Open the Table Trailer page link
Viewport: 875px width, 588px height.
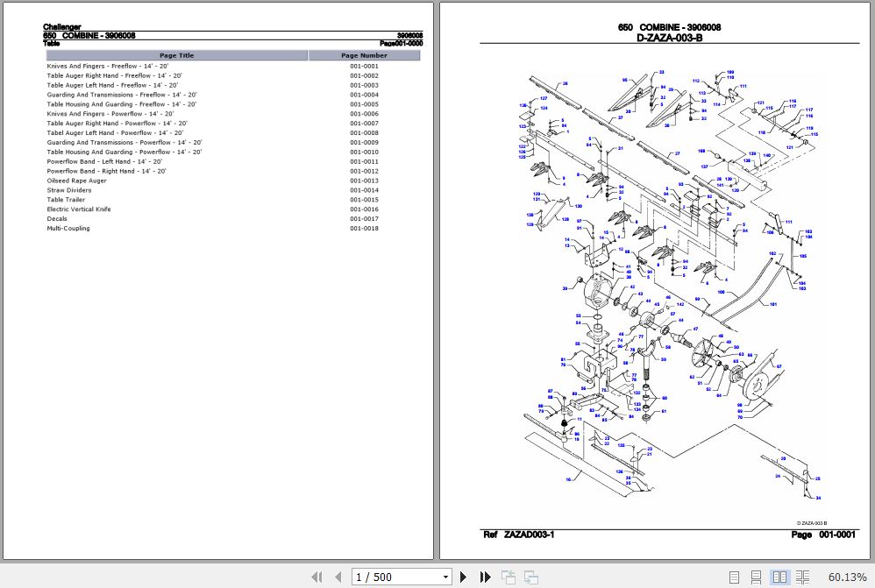67,199
